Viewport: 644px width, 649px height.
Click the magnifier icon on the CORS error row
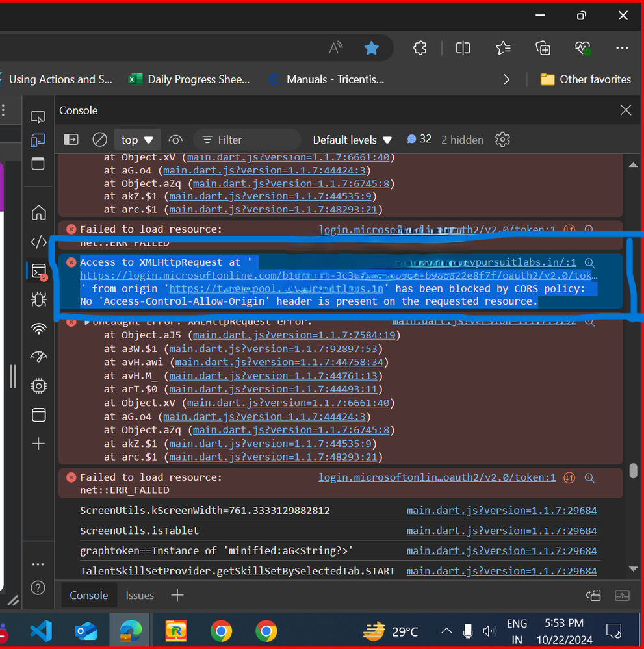click(x=589, y=262)
